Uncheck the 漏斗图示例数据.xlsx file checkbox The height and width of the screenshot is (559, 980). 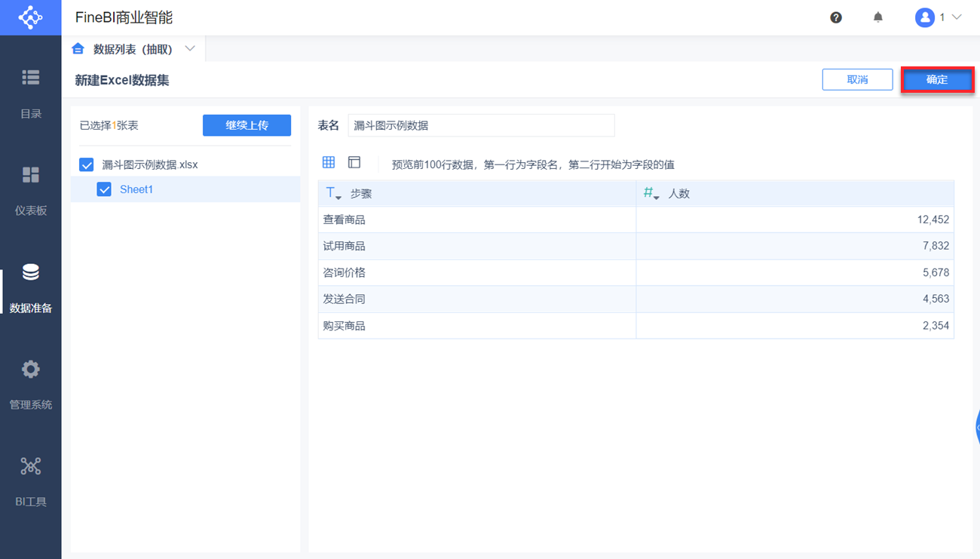click(x=87, y=164)
